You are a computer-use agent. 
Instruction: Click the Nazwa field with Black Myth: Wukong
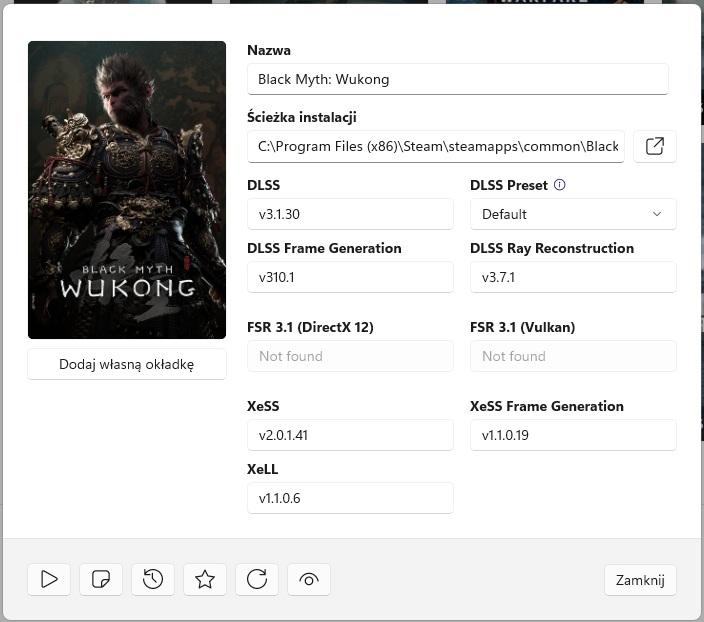click(x=457, y=79)
